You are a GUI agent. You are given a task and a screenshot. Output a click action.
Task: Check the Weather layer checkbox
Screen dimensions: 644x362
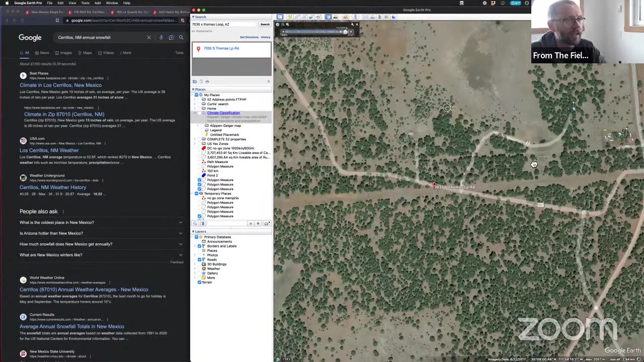pos(199,268)
